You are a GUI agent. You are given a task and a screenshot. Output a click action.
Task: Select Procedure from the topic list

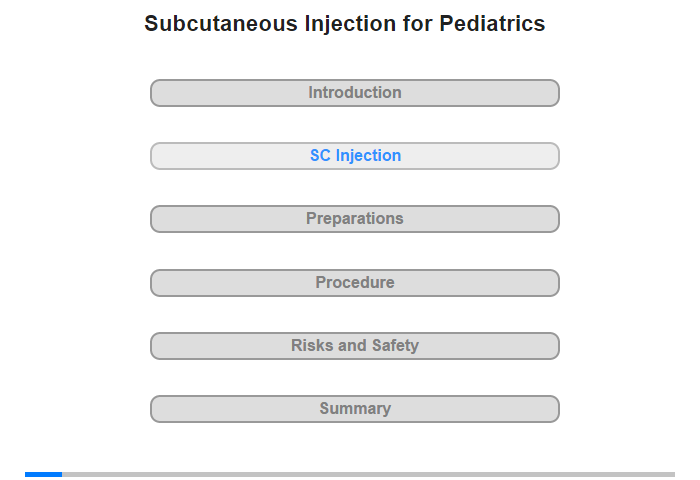pyautogui.click(x=354, y=283)
